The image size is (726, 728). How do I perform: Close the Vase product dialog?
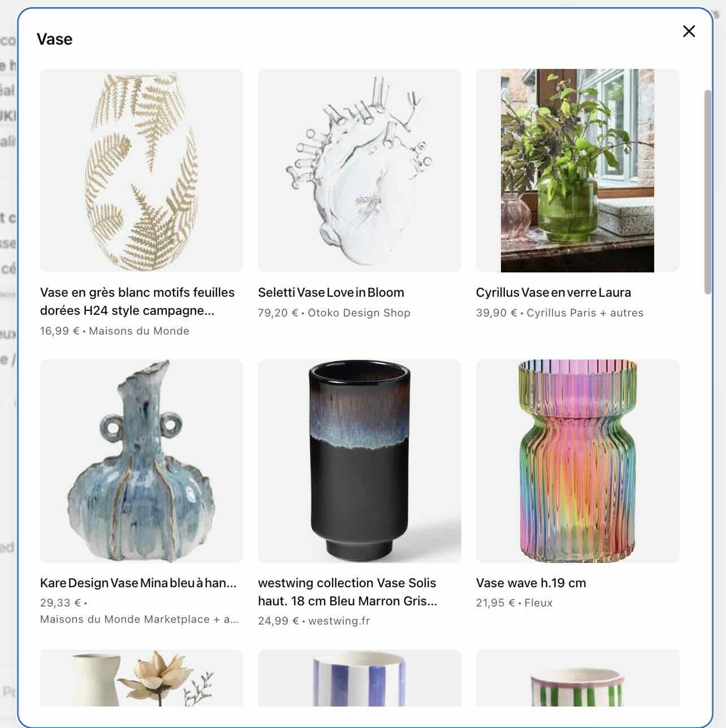[689, 31]
